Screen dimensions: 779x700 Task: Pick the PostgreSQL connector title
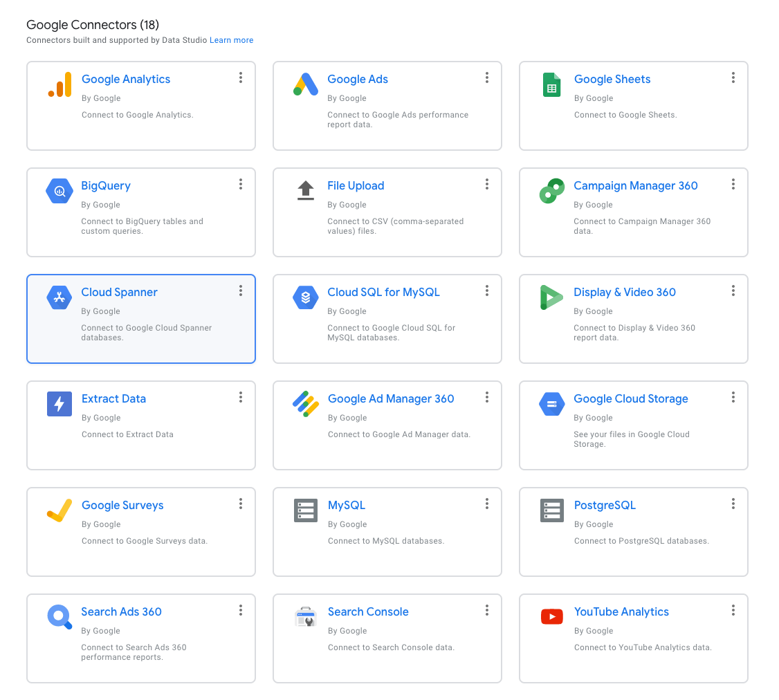pos(605,505)
